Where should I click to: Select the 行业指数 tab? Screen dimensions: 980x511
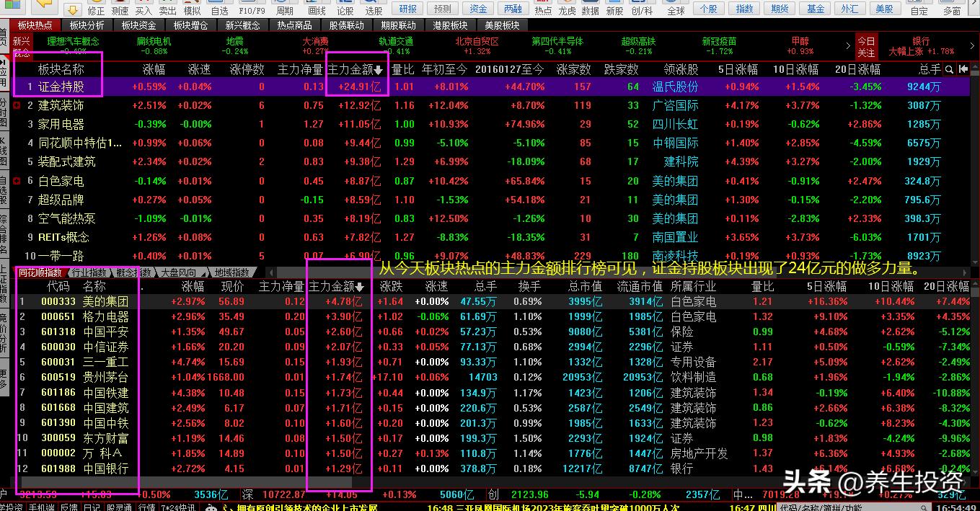(89, 272)
